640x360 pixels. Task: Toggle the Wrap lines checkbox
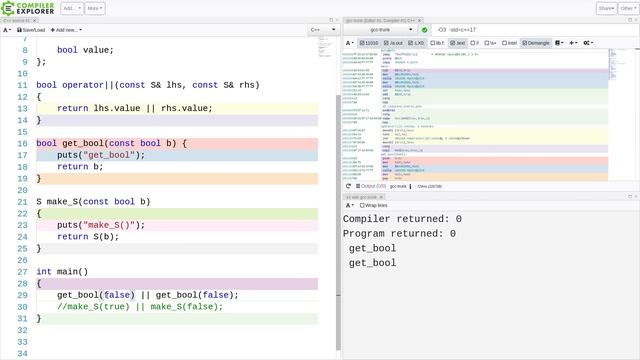[373, 205]
